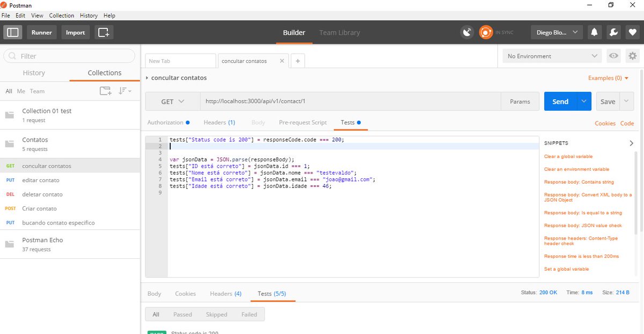Switch to the Builder tab
The width and height of the screenshot is (644, 334).
pyautogui.click(x=294, y=32)
